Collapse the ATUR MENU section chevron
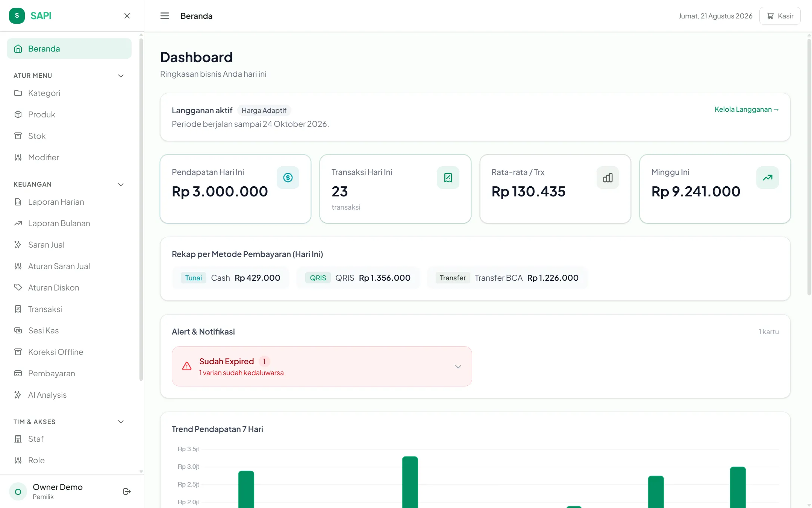812x508 pixels. (x=121, y=76)
